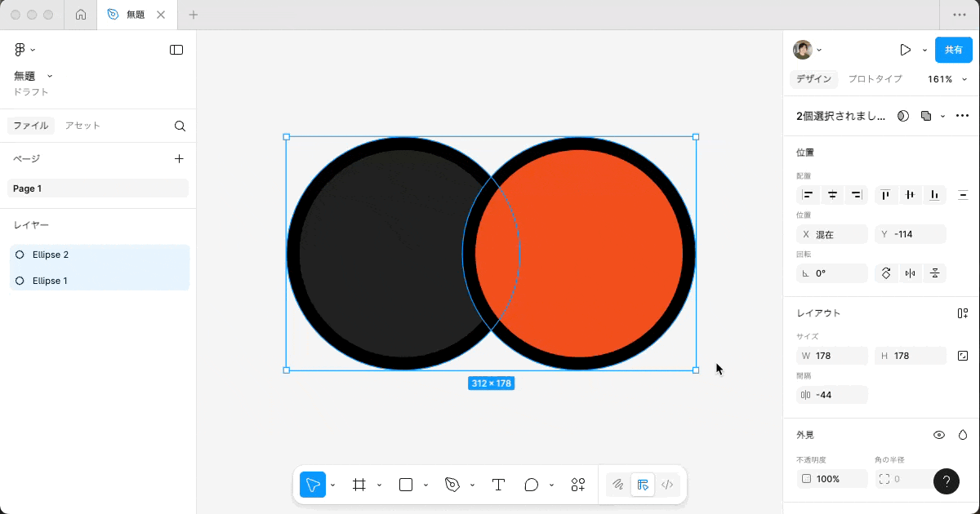980x514 pixels.
Task: Toggle constrain proportions next to size fields
Action: 962,355
